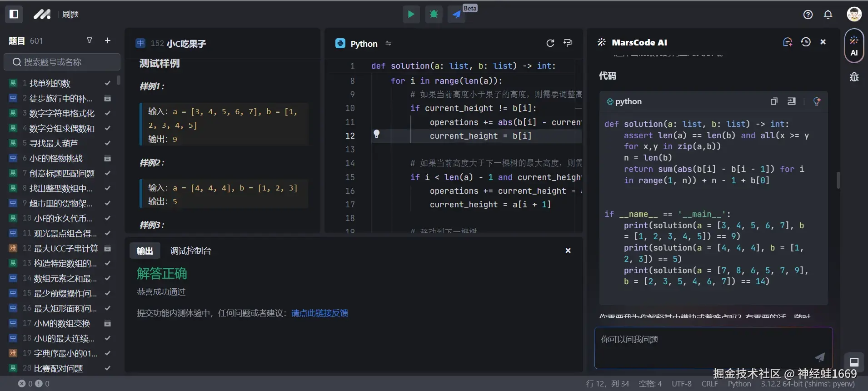Switch to the 调试控制台 tab
This screenshot has width=868, height=391.
pyautogui.click(x=190, y=251)
